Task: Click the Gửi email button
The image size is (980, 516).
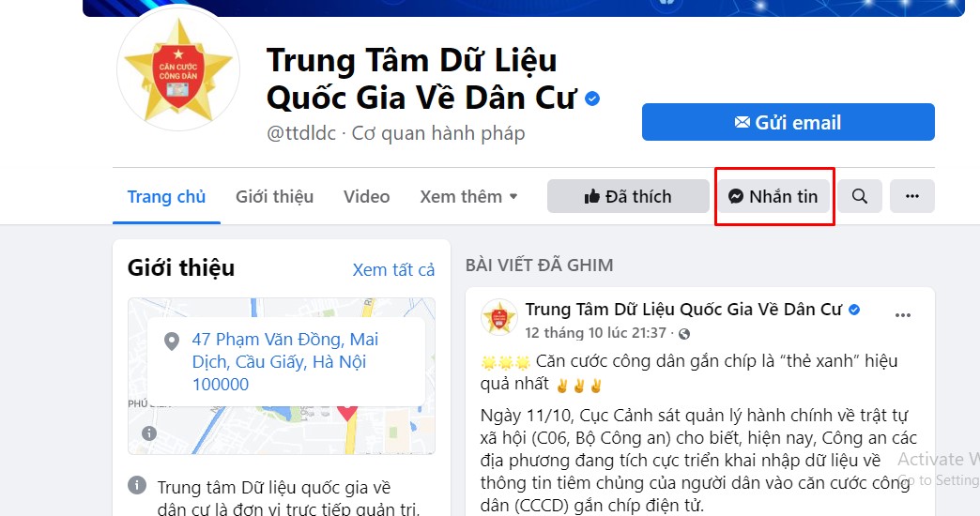Action: coord(789,122)
